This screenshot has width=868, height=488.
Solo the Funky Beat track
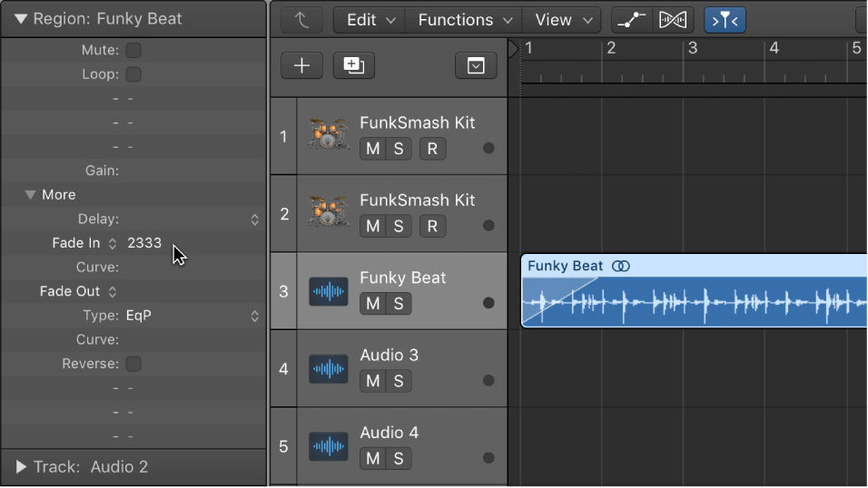click(x=399, y=304)
